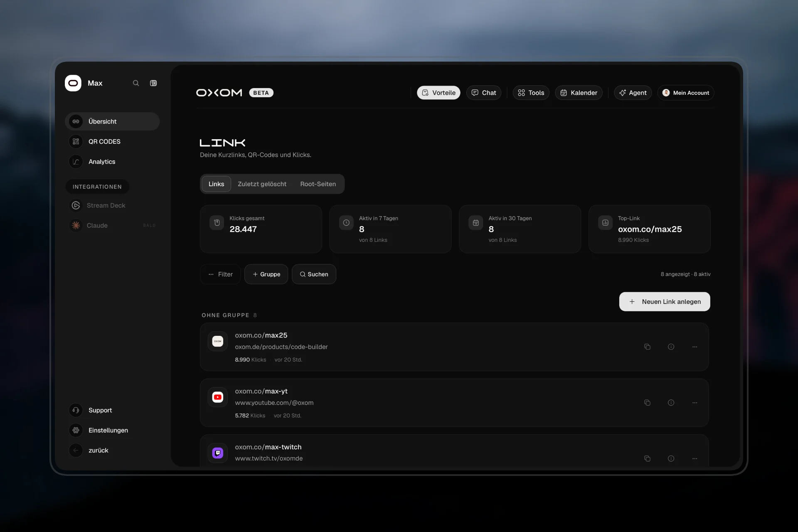Viewport: 798px width, 532px height.
Task: Click the Twitch favicon of max-twitch
Action: pyautogui.click(x=218, y=453)
